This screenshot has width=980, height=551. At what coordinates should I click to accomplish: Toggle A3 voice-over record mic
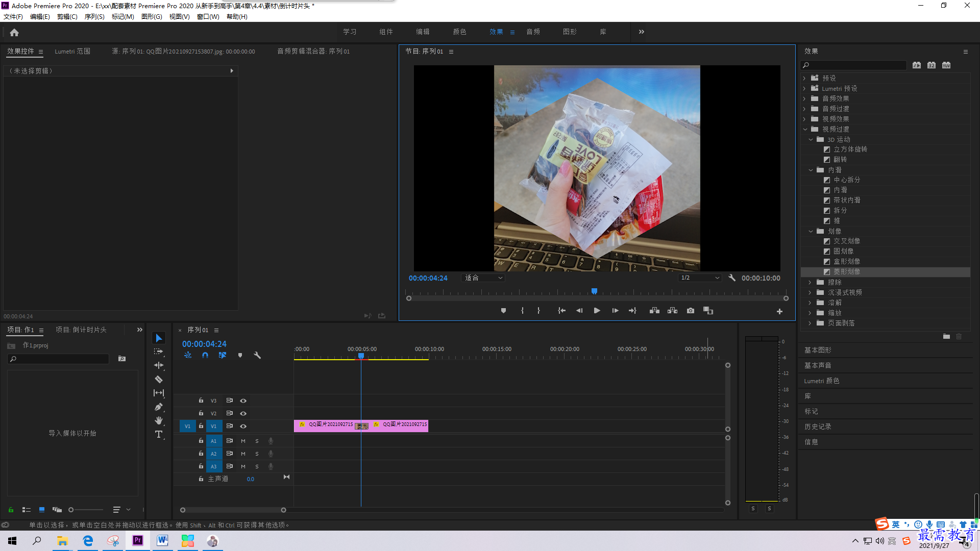pyautogui.click(x=271, y=466)
